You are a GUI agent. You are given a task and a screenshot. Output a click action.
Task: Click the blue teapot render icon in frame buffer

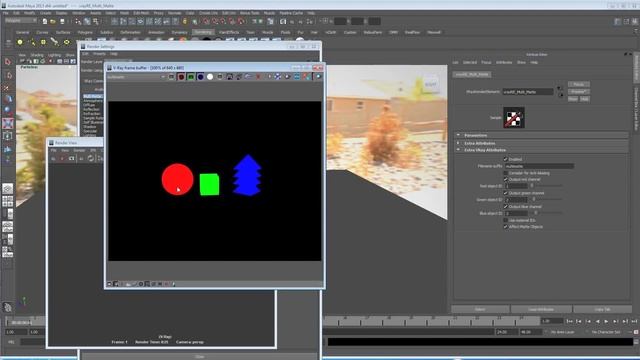point(318,77)
